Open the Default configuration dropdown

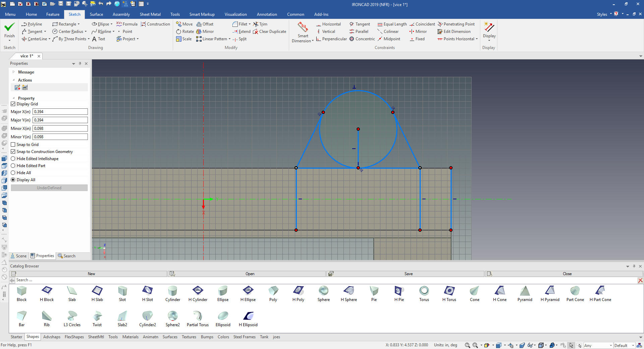point(633,345)
